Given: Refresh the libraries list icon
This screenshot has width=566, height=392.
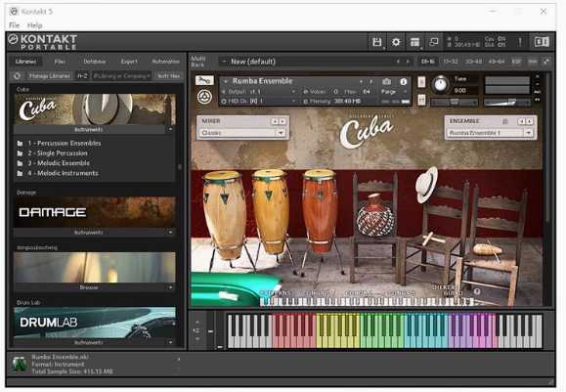Looking at the screenshot, I should (17, 76).
